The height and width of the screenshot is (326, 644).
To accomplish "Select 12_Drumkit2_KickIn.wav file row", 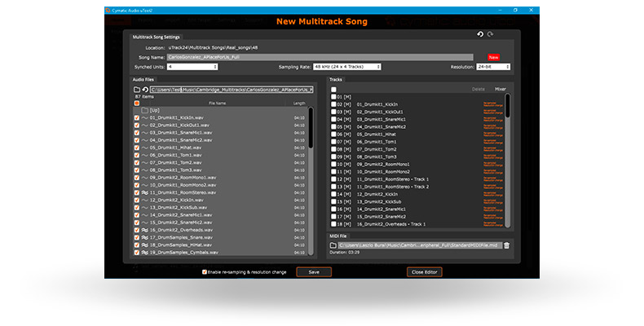I will click(x=220, y=200).
